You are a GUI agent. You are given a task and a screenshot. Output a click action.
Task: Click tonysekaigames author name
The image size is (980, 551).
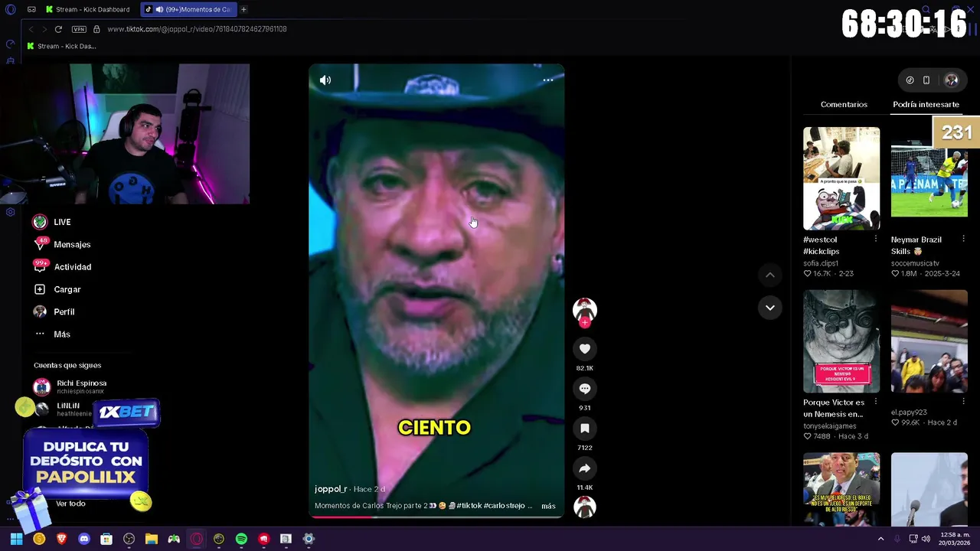pos(830,426)
